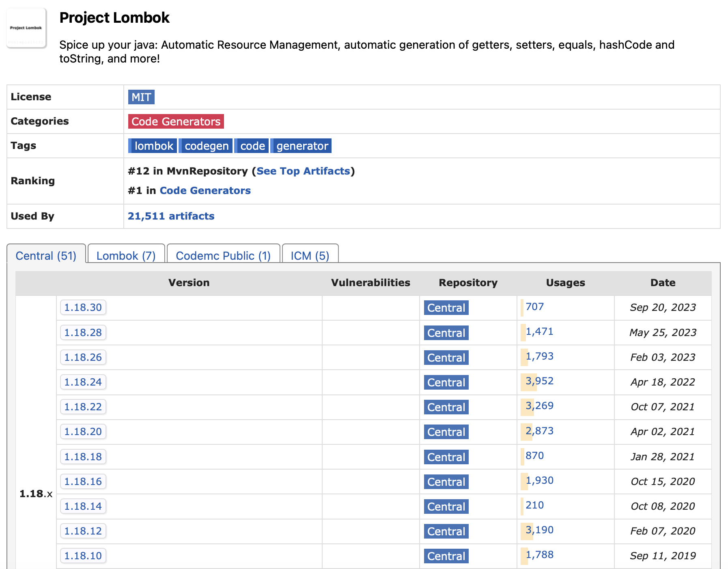This screenshot has height=569, width=728.
Task: Open version 1.18.26
Action: [83, 357]
